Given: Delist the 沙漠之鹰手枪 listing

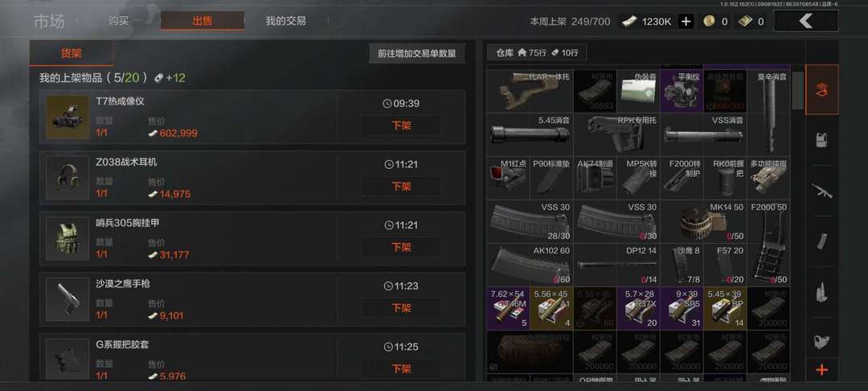Looking at the screenshot, I should pos(401,308).
